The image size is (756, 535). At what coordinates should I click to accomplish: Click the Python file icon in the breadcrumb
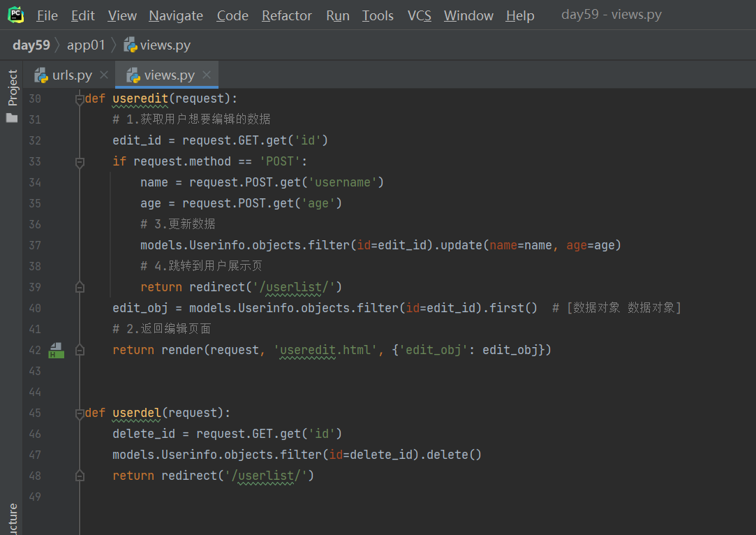point(131,45)
